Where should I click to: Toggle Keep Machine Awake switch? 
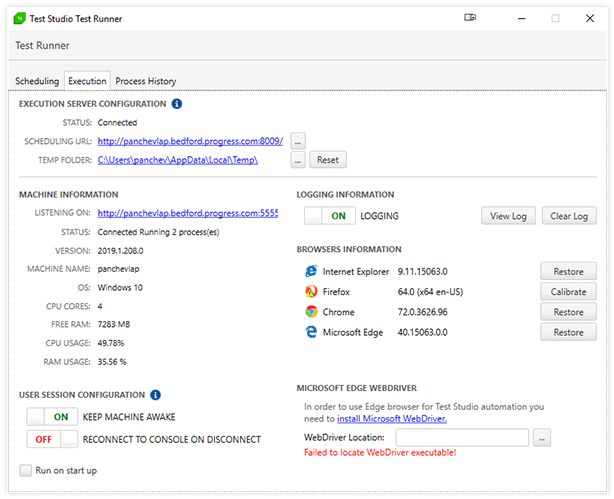[x=52, y=417]
